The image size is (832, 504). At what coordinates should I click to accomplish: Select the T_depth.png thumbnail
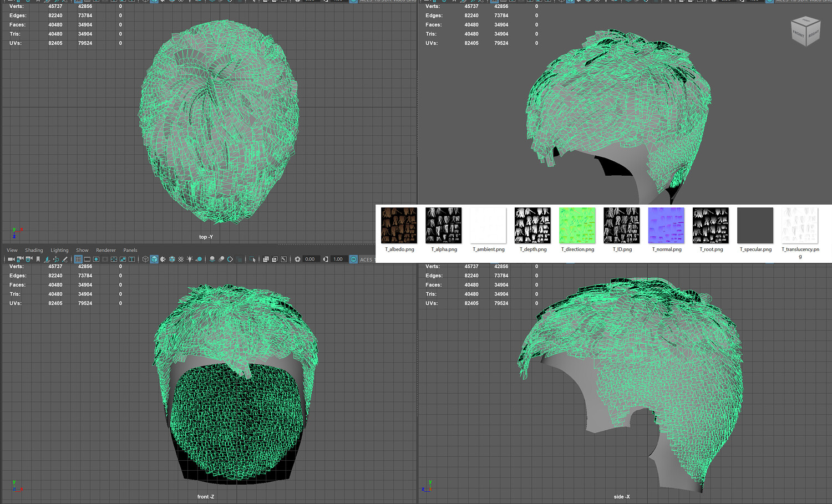(533, 226)
